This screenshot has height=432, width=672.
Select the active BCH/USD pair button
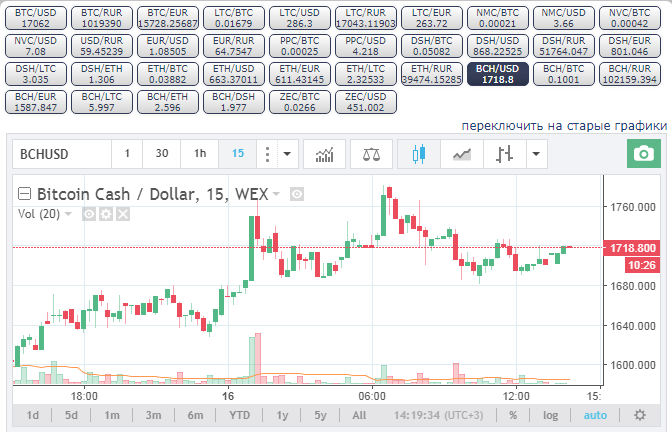(x=498, y=74)
